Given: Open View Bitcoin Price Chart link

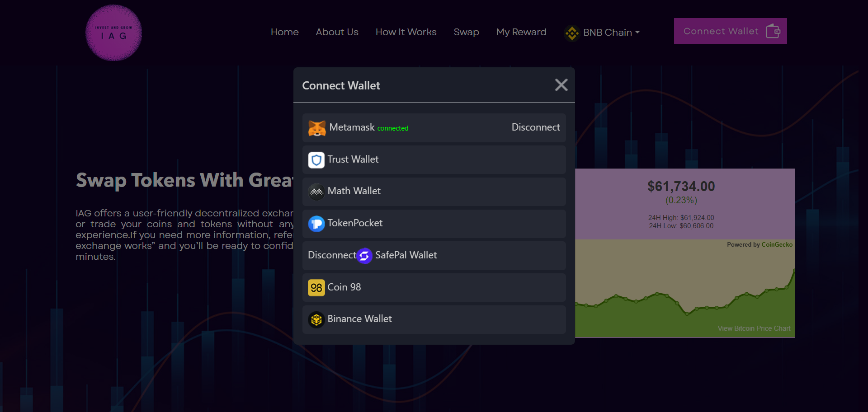Looking at the screenshot, I should tap(754, 328).
